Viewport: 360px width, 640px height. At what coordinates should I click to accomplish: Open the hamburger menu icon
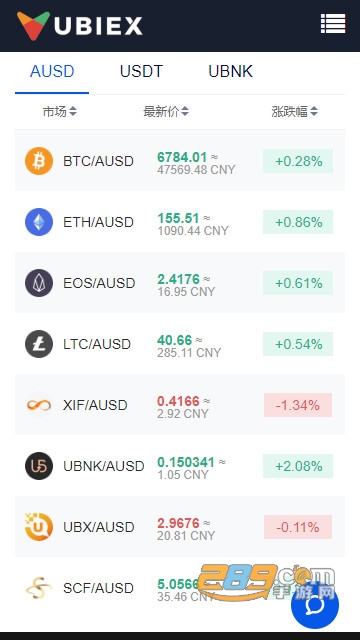click(x=333, y=24)
